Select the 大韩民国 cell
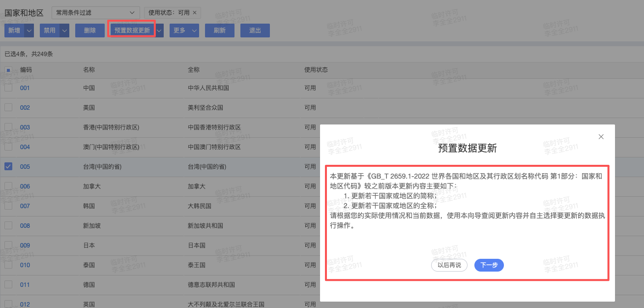The image size is (644, 308). tap(200, 206)
